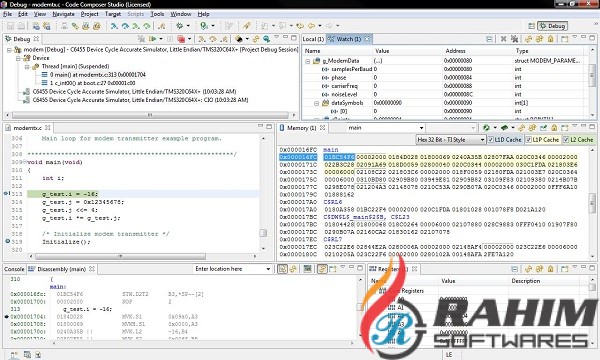The width and height of the screenshot is (600, 360).
Task: Click the Save icon in main toolbar
Action: (x=10, y=26)
